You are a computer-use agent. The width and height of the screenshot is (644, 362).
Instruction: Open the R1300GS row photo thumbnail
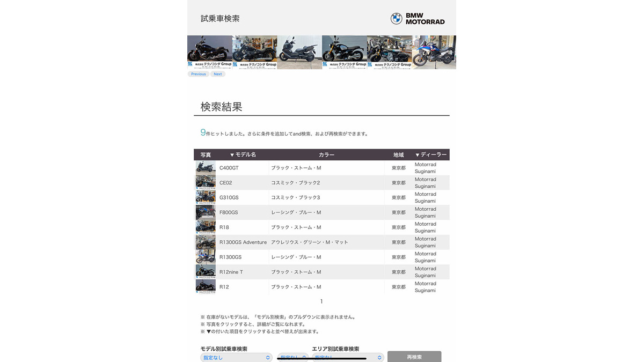[206, 257]
